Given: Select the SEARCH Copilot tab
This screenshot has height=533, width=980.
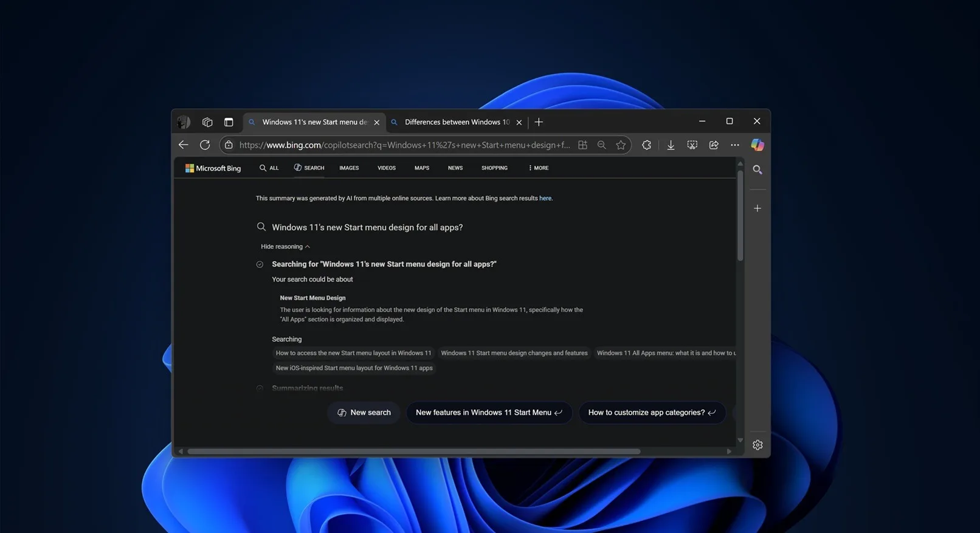Looking at the screenshot, I should click(x=309, y=168).
